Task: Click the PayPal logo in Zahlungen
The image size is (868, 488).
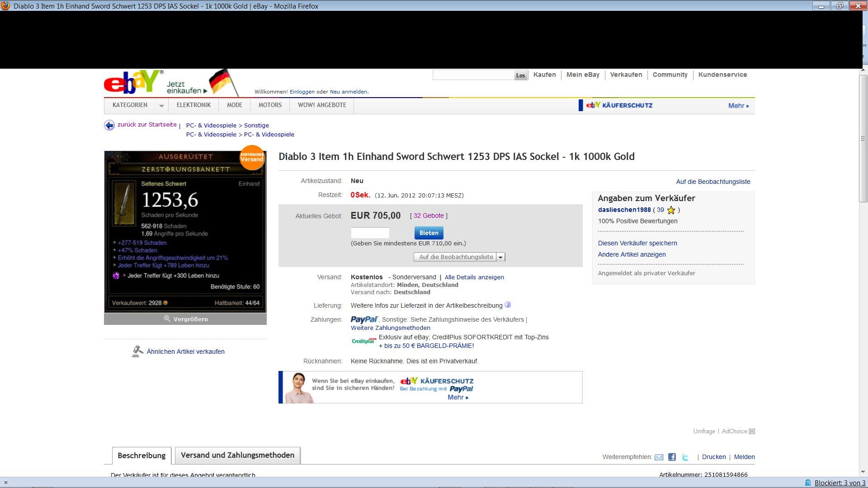Action: point(364,319)
